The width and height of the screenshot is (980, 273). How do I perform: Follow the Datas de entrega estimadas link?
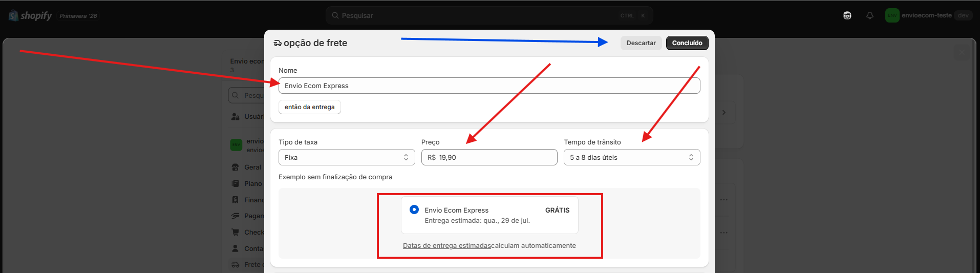coord(446,246)
